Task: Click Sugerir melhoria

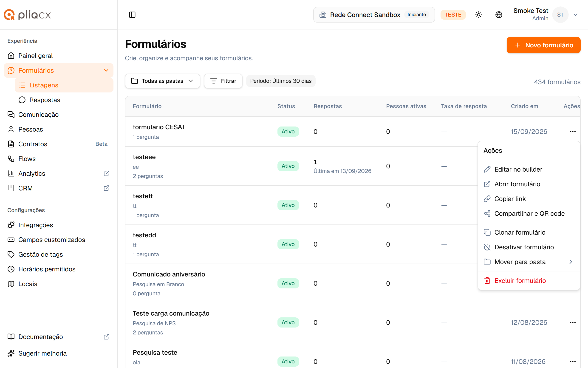Action: point(59,354)
